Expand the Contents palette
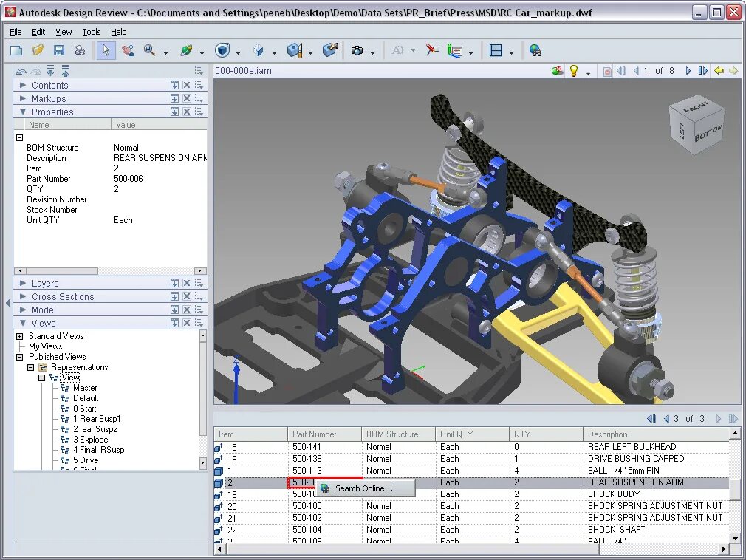The image size is (746, 560). point(22,85)
